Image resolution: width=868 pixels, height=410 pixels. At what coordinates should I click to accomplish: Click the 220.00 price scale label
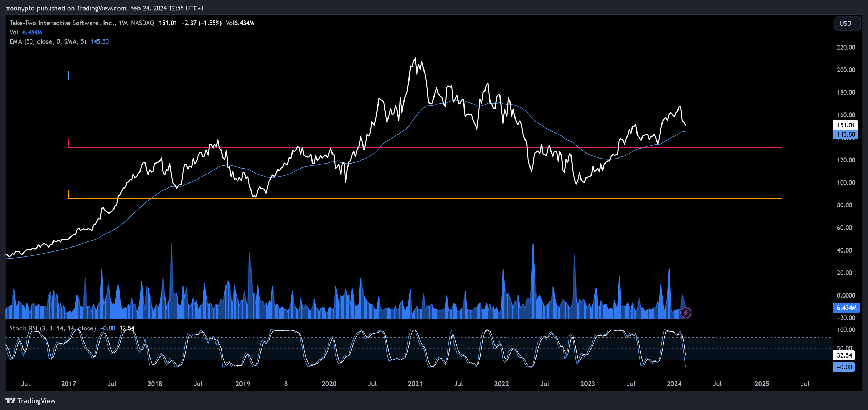click(x=846, y=47)
